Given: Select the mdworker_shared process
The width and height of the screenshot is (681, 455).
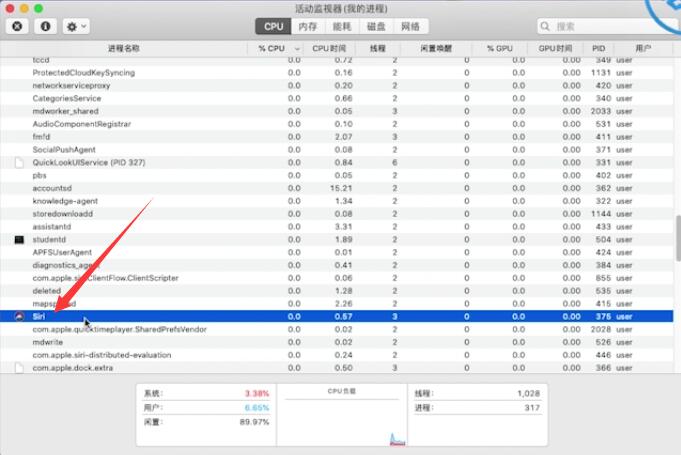Looking at the screenshot, I should (x=66, y=111).
